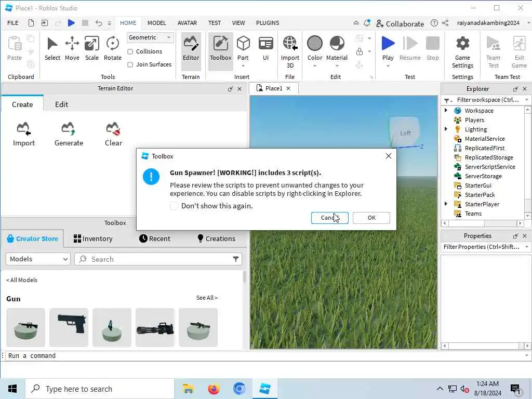
Task: Switch to Recent tab in Toolbox
Action: (x=155, y=238)
